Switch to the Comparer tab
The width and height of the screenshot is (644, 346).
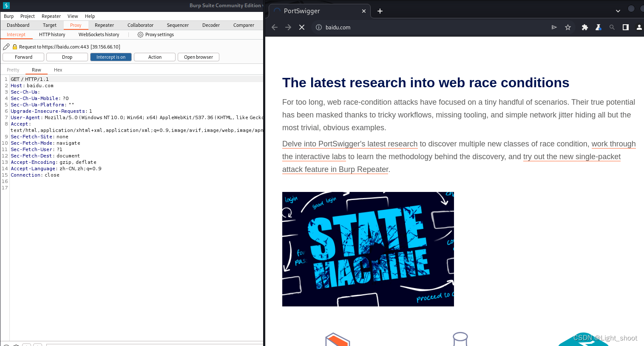point(244,25)
